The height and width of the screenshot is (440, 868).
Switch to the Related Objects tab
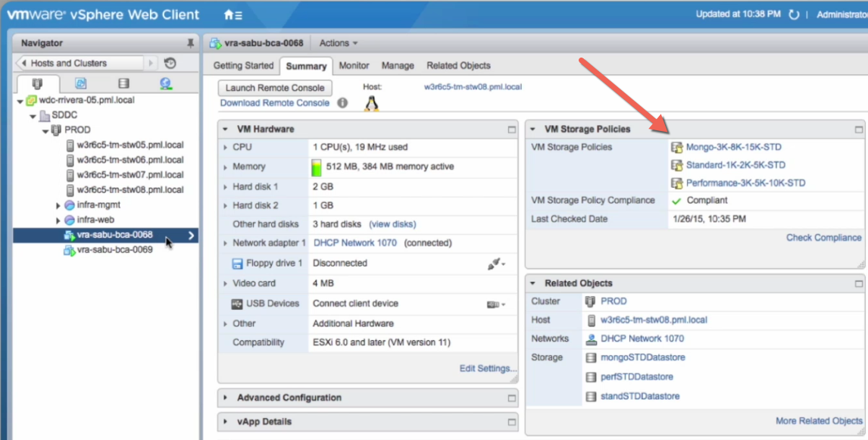pyautogui.click(x=458, y=66)
